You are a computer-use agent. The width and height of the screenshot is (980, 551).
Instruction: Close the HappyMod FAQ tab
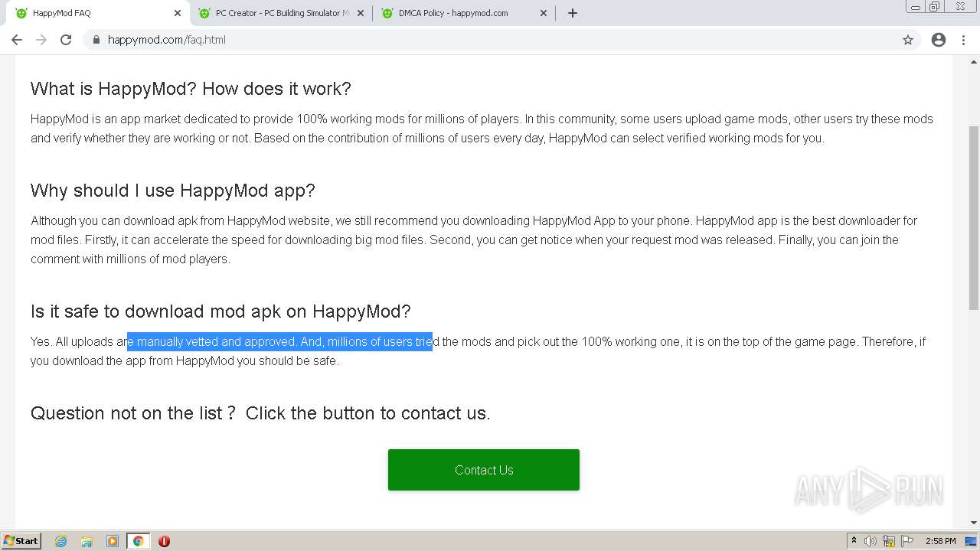click(x=178, y=13)
